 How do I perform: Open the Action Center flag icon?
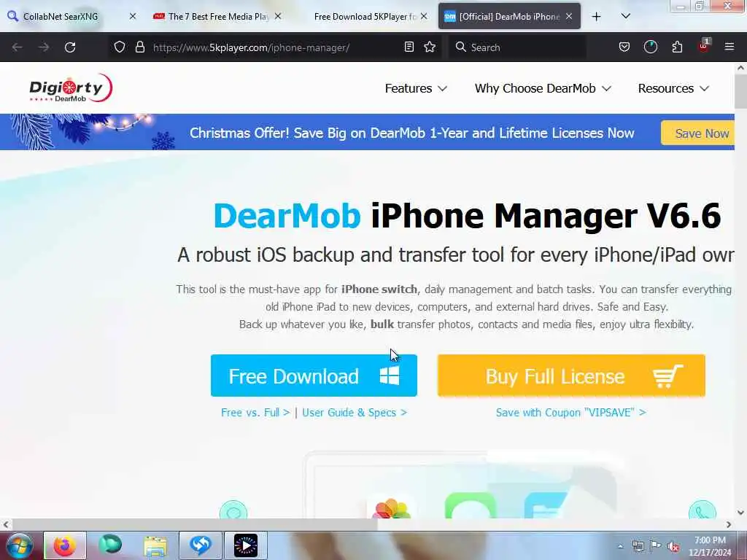coord(656,546)
